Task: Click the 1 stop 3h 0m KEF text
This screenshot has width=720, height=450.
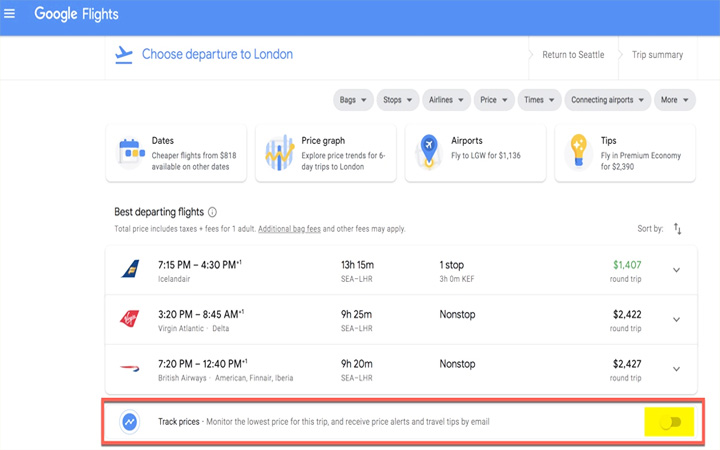Action: click(457, 271)
